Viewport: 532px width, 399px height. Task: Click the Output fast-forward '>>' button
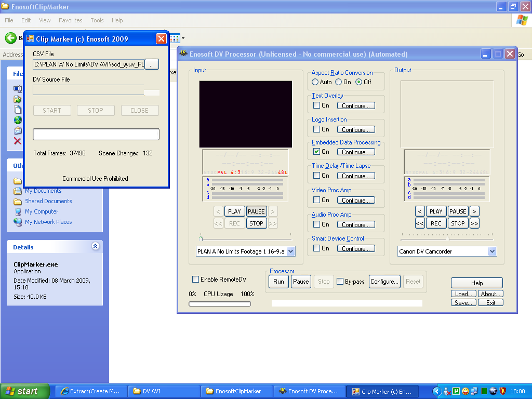coord(474,223)
